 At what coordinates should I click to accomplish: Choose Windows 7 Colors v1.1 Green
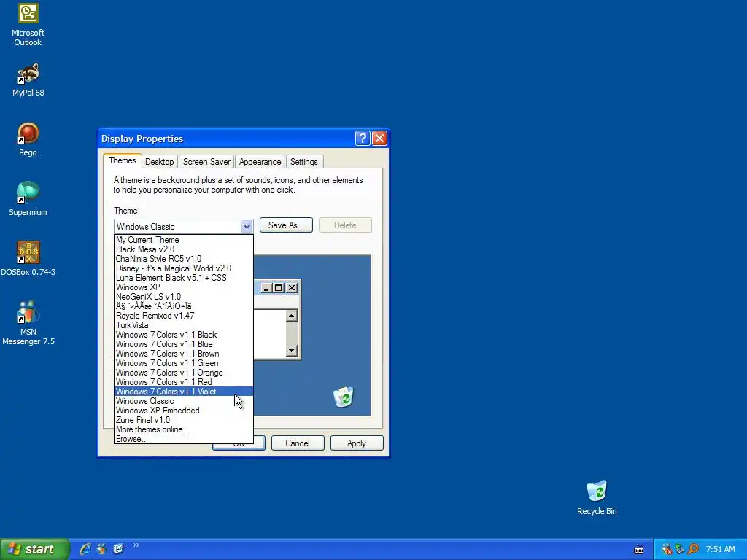coord(184,363)
